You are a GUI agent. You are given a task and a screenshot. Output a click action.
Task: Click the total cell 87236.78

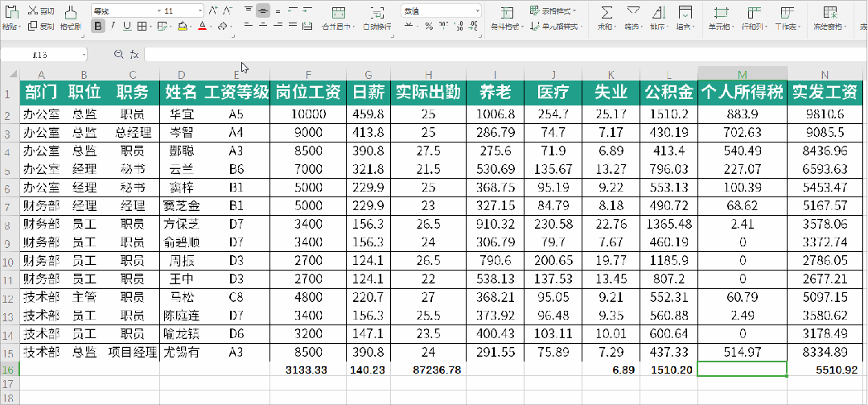point(429,370)
